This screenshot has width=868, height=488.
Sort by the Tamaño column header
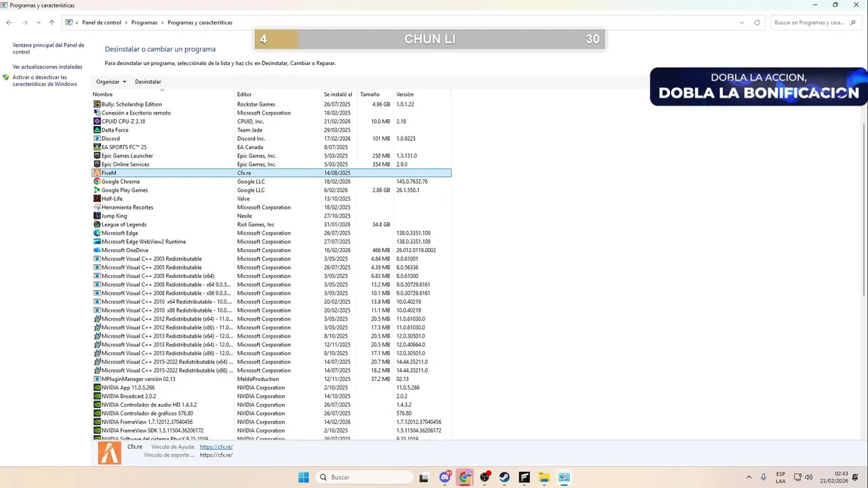376,94
